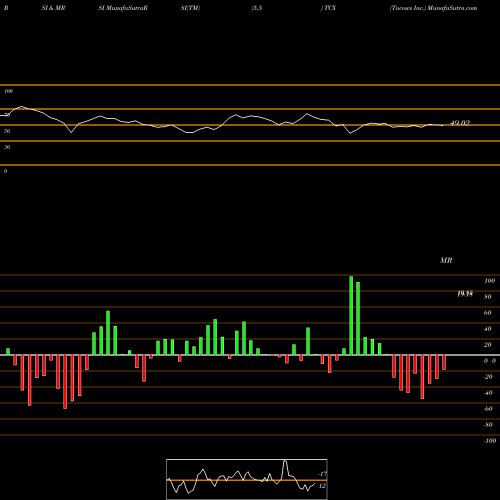Click the ') TCX' ticker label
The width and height of the screenshot is (500, 500).
[x=328, y=8]
